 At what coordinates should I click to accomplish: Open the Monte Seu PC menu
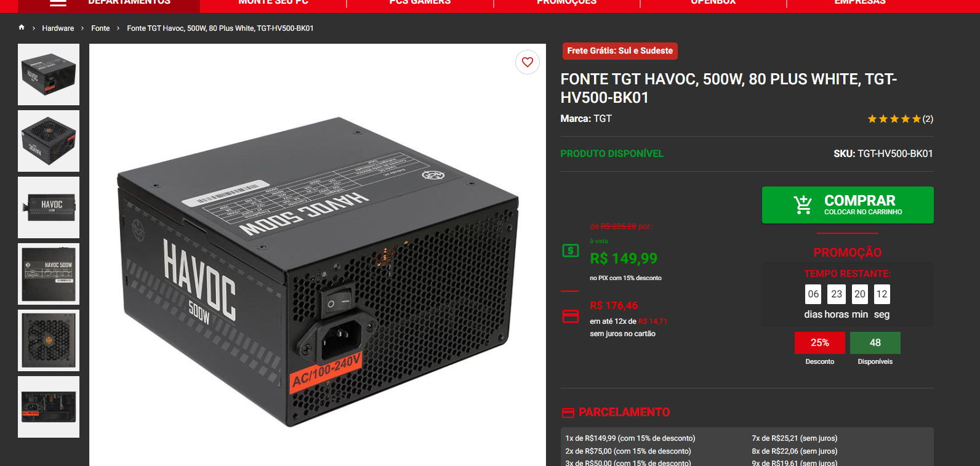[x=273, y=2]
